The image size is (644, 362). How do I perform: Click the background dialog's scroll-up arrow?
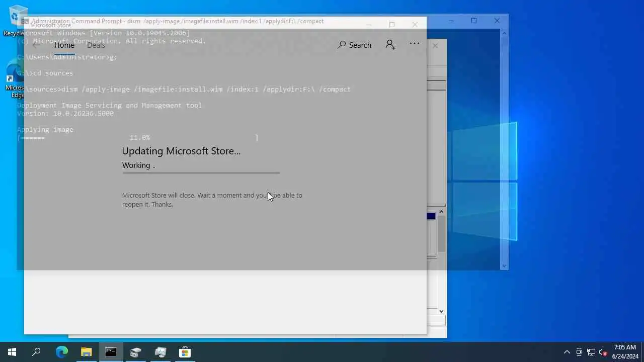441,212
